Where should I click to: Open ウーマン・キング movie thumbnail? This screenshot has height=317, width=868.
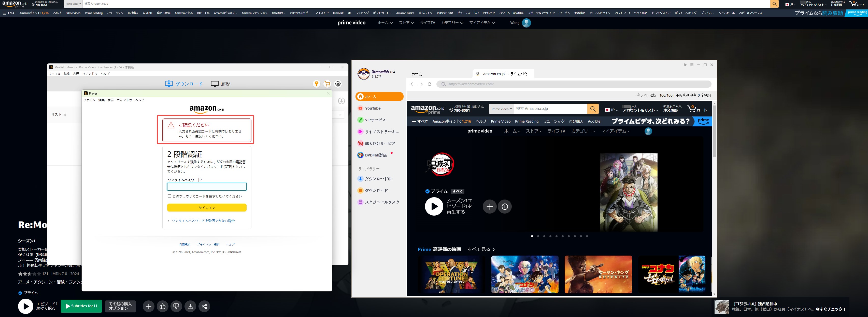598,274
